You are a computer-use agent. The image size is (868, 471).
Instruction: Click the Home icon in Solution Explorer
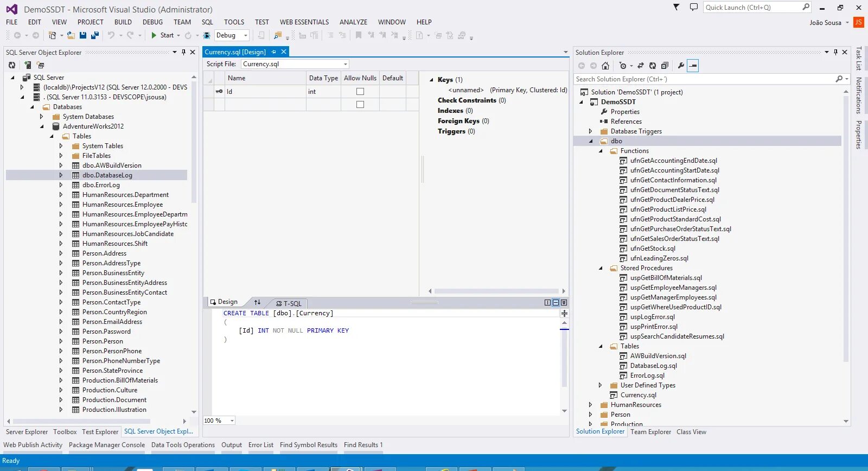[605, 66]
